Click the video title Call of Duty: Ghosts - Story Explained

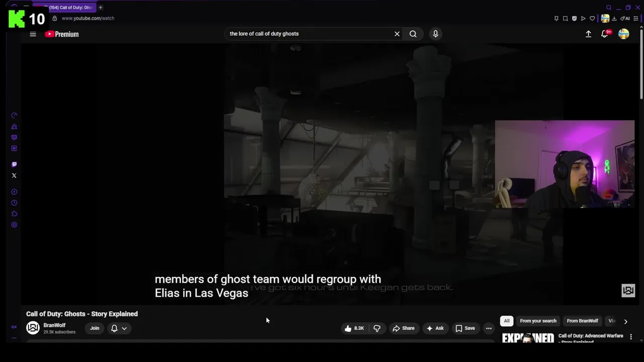(82, 314)
